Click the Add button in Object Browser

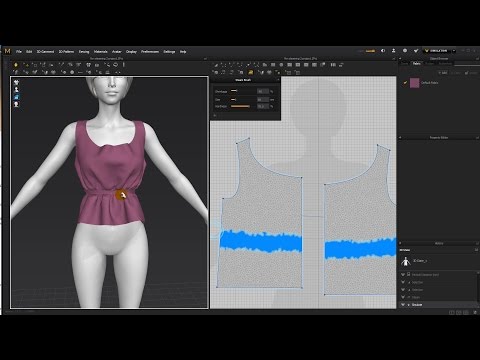click(x=443, y=73)
